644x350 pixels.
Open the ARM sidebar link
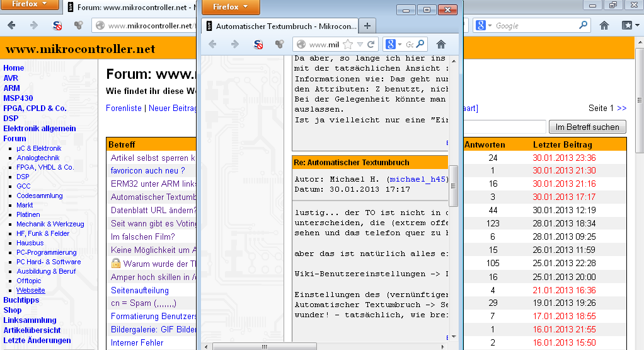tap(11, 88)
